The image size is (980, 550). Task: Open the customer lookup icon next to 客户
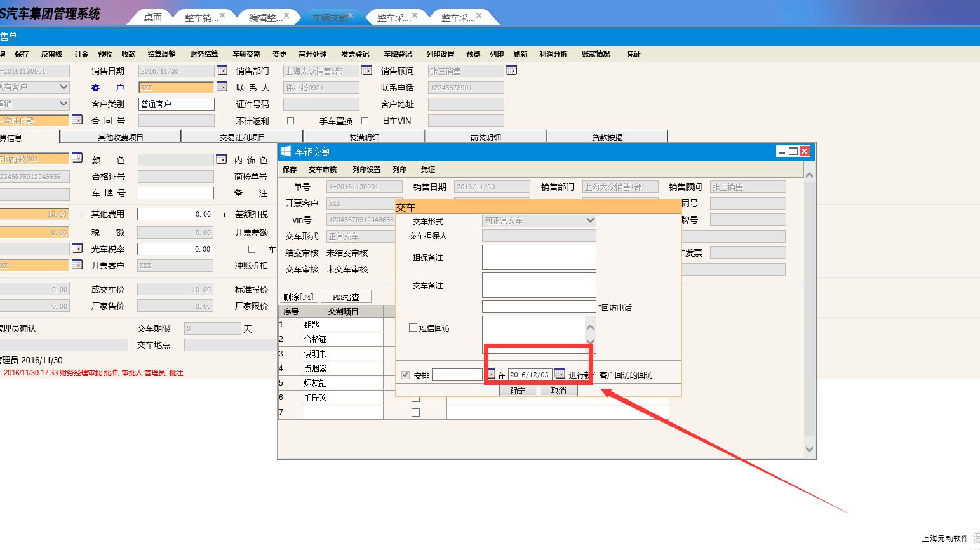(x=222, y=86)
